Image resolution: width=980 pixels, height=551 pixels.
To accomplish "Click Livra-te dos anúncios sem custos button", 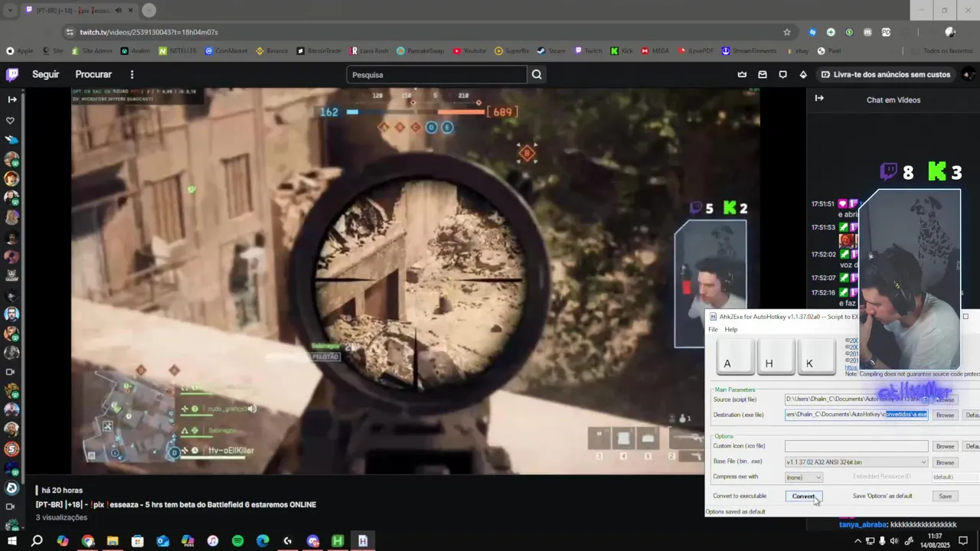I will click(x=886, y=74).
